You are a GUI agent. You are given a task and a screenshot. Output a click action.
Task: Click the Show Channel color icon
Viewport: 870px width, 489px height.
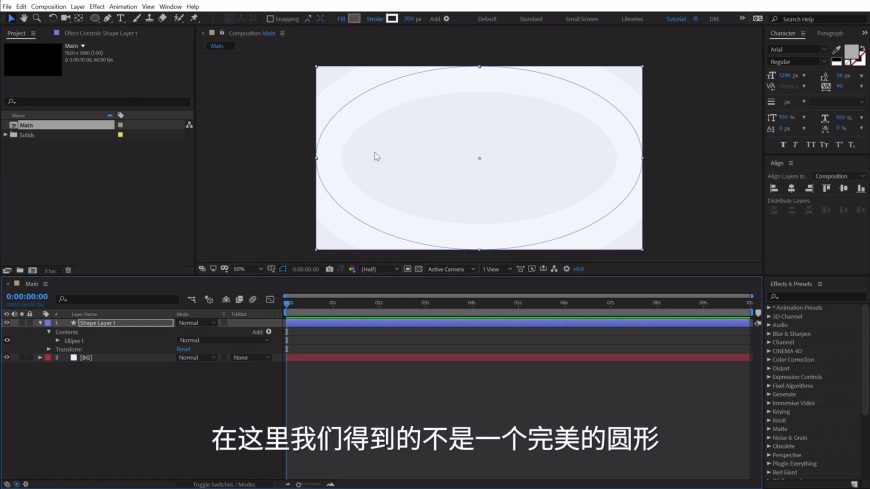tap(352, 269)
